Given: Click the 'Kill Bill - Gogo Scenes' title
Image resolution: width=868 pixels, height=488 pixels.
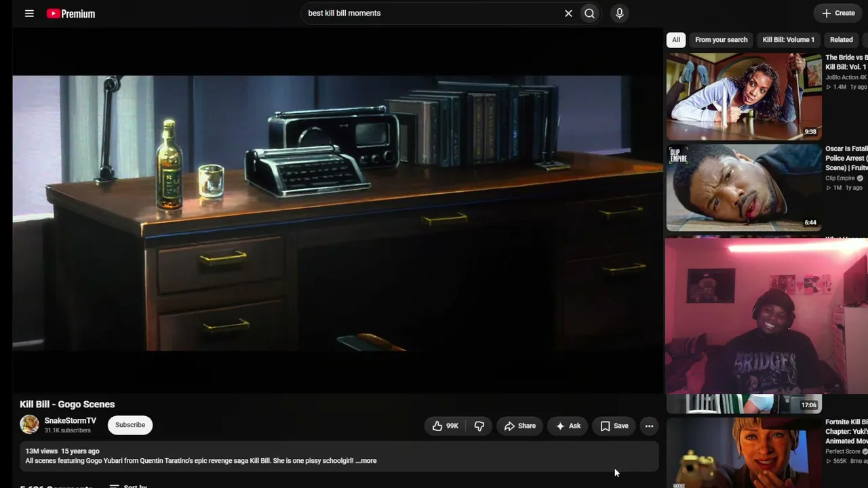Looking at the screenshot, I should click(67, 405).
